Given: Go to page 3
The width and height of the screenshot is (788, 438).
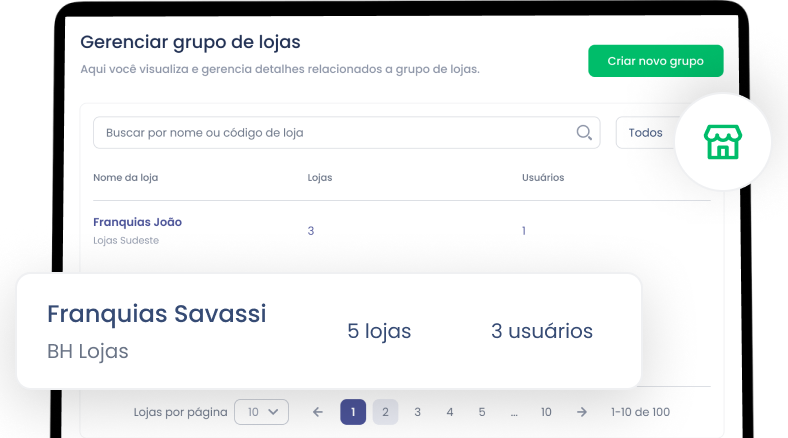Looking at the screenshot, I should (417, 412).
